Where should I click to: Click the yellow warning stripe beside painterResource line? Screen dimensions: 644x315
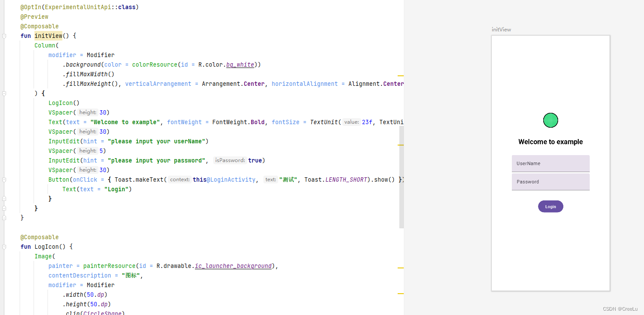[401, 268]
